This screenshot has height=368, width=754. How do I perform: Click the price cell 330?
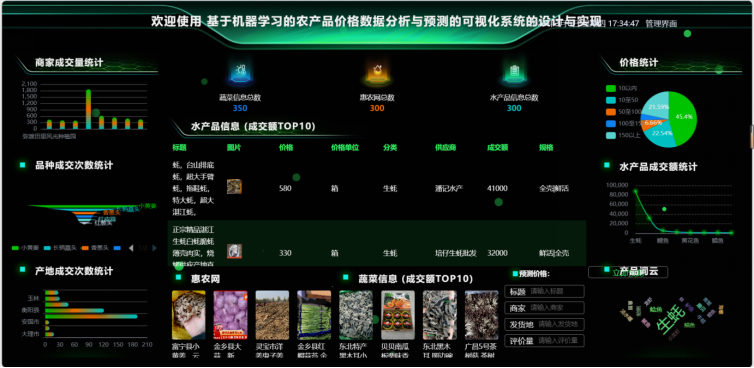pyautogui.click(x=285, y=253)
